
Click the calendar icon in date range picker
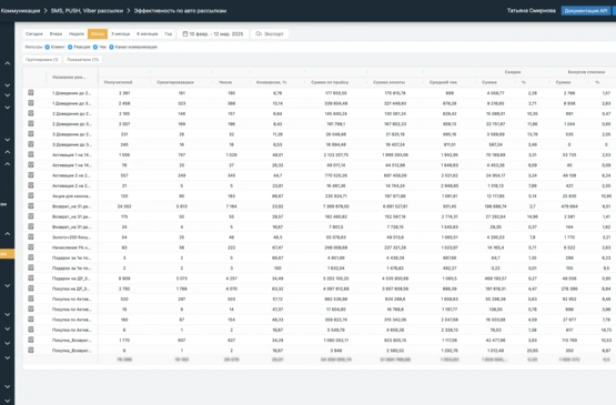(x=184, y=33)
